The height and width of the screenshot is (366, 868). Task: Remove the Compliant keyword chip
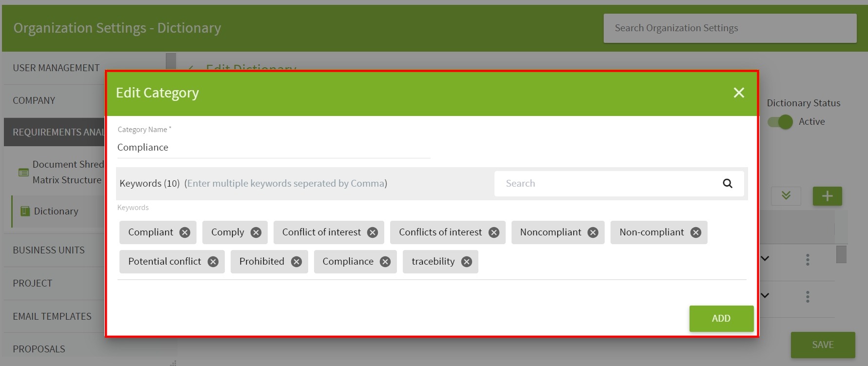tap(184, 232)
